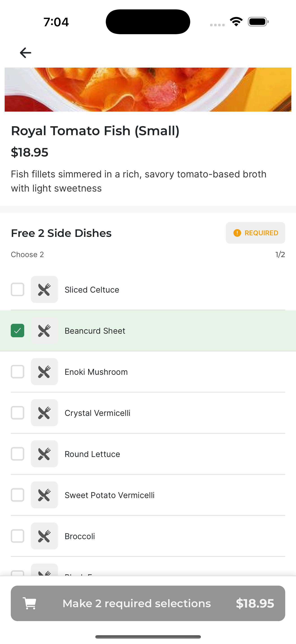
Task: Tap the shopping cart icon
Action: pos(29,603)
